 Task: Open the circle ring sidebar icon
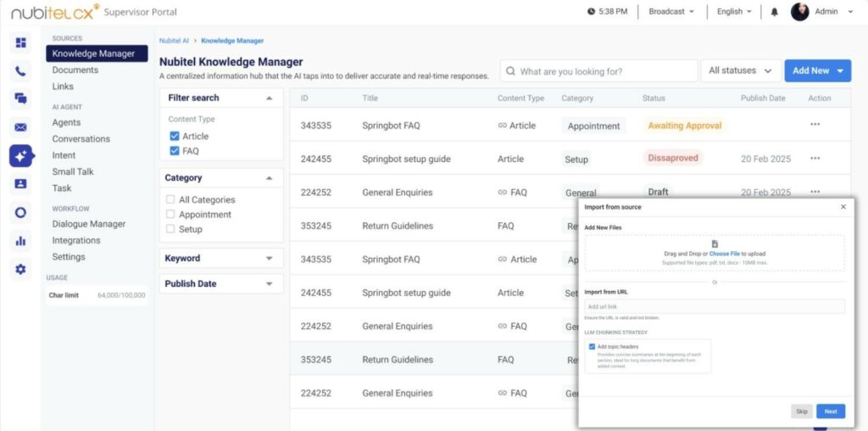20,212
